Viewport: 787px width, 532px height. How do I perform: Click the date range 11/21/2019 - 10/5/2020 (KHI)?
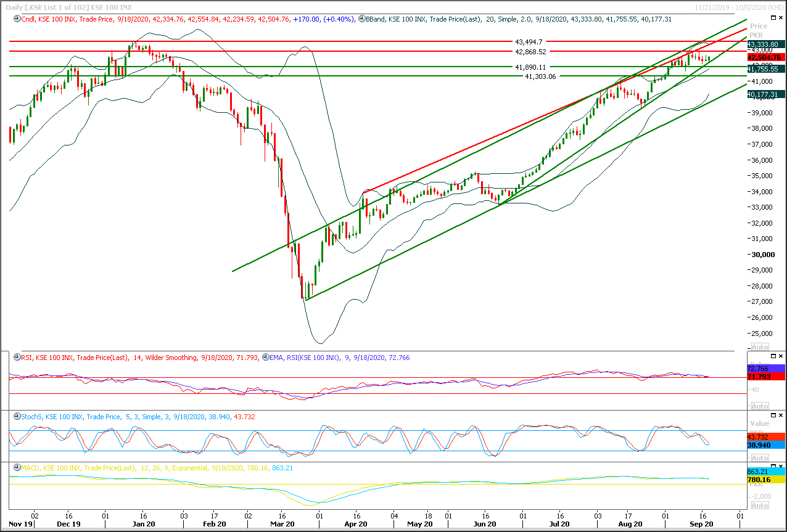(738, 6)
